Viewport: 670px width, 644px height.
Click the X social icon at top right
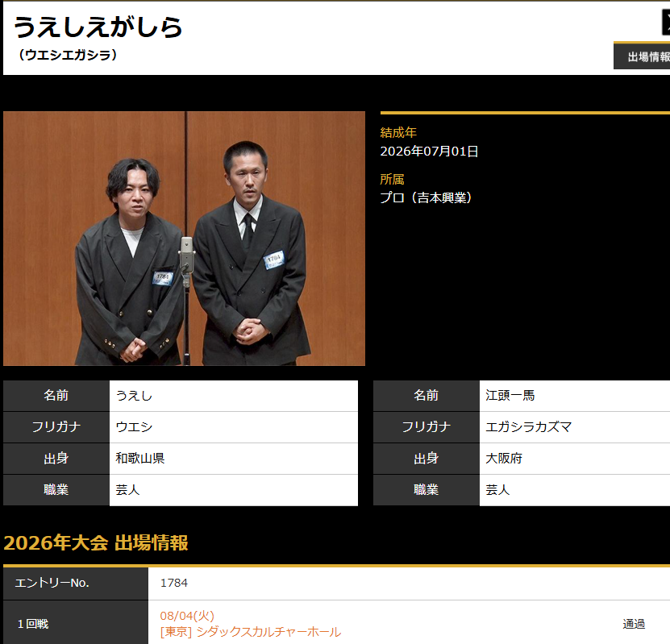tap(666, 23)
